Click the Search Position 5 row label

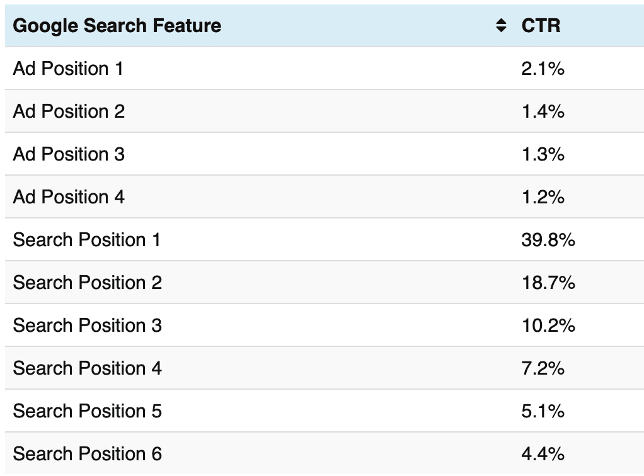86,412
